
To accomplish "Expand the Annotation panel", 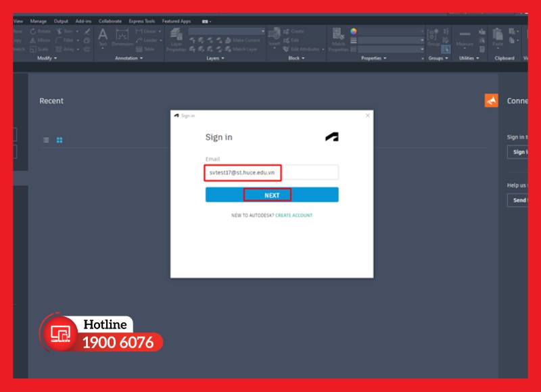I will tap(128, 58).
